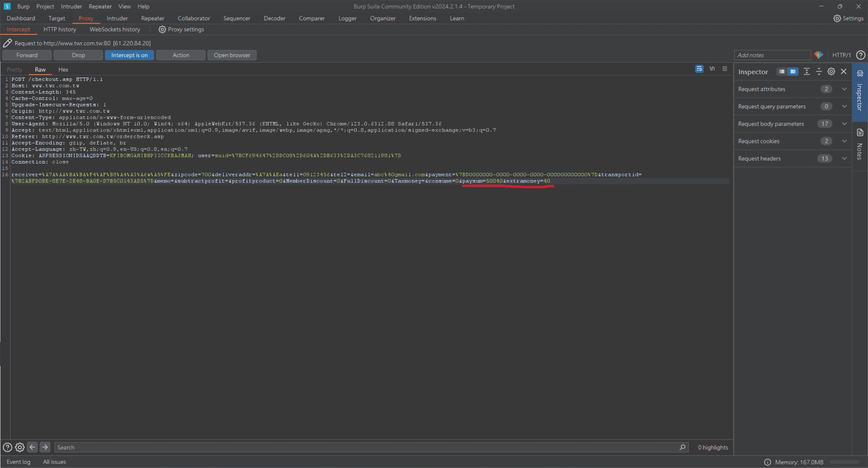
Task: Select the Hex view tab
Action: [x=63, y=69]
